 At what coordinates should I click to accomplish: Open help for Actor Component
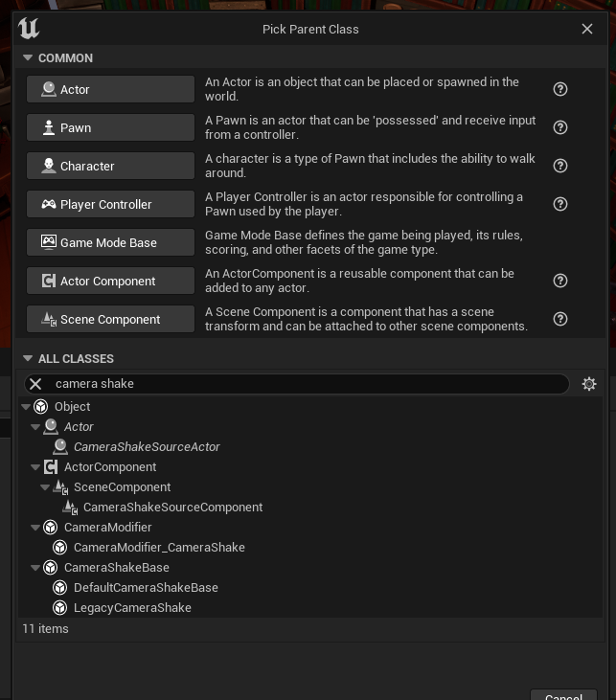click(560, 281)
